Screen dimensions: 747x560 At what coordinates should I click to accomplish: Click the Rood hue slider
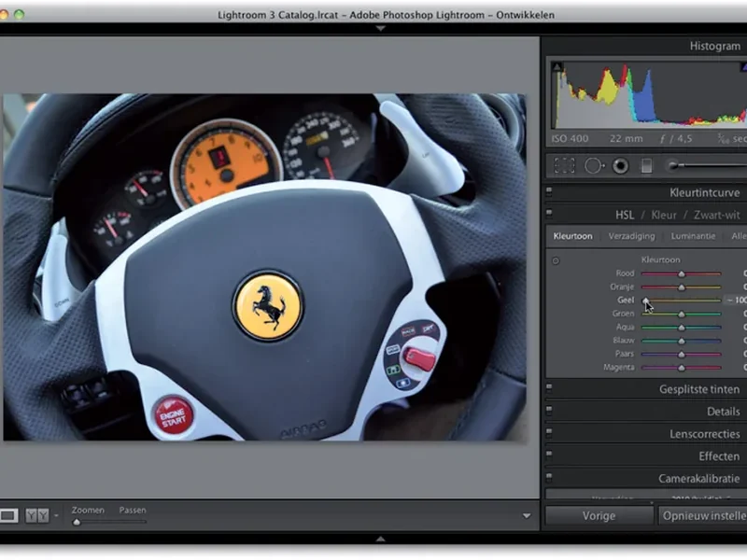click(681, 273)
